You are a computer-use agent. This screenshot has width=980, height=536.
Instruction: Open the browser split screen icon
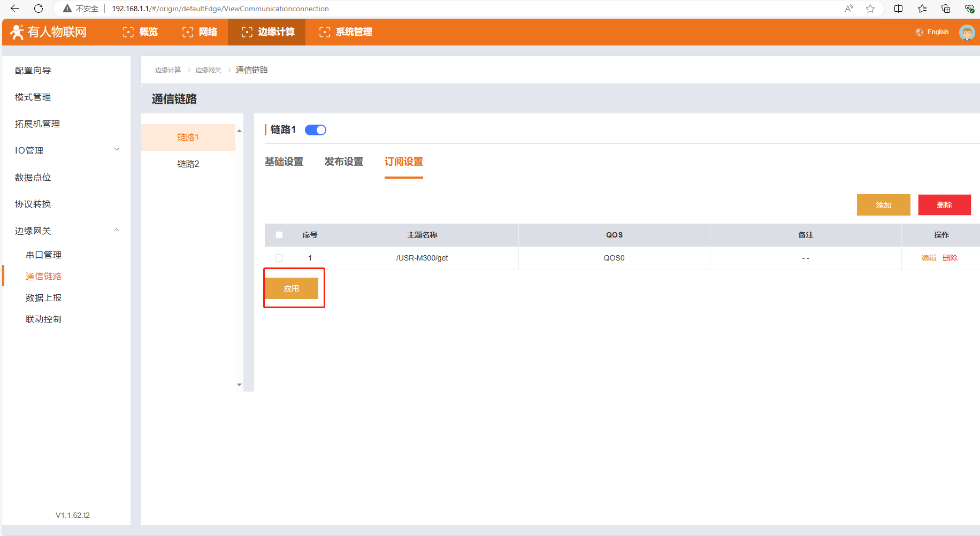[899, 9]
